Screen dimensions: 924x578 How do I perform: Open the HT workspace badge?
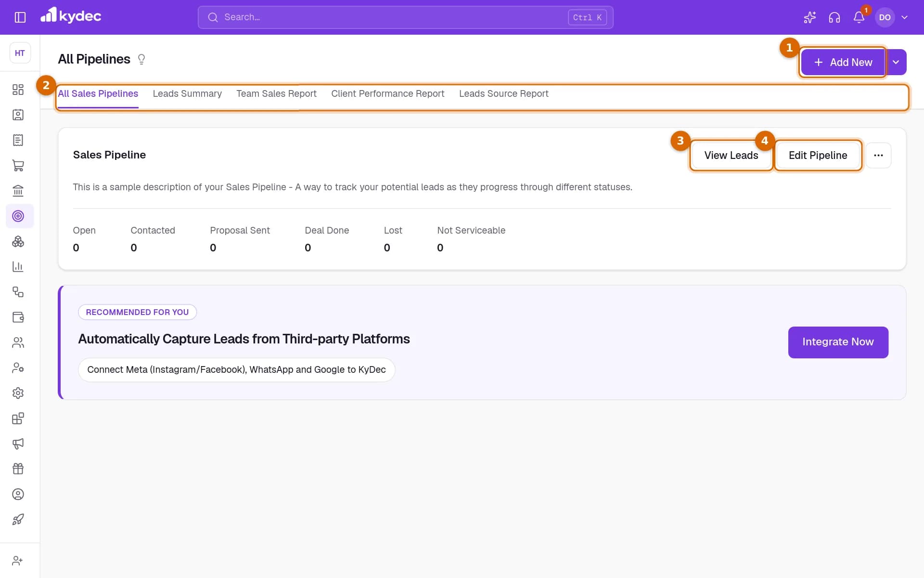click(20, 53)
